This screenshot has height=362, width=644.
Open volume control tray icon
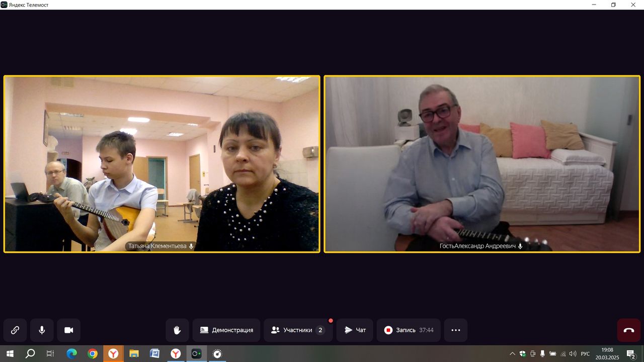(573, 354)
